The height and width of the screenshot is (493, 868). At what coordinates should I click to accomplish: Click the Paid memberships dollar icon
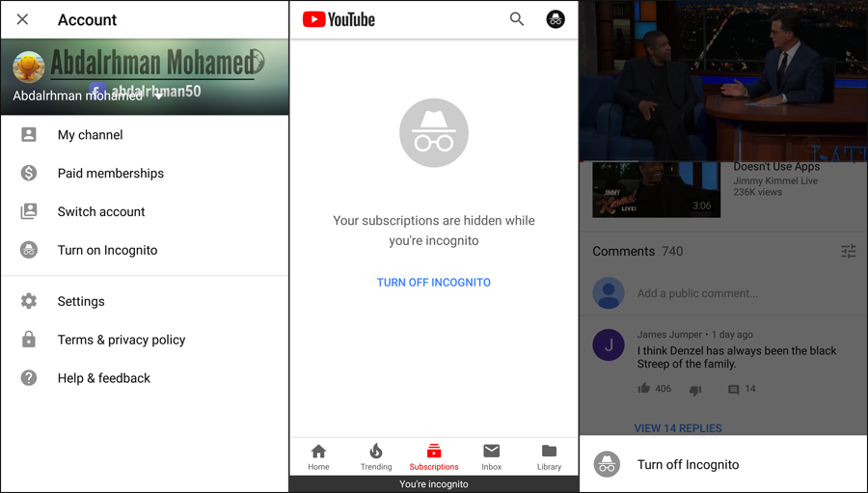point(29,173)
